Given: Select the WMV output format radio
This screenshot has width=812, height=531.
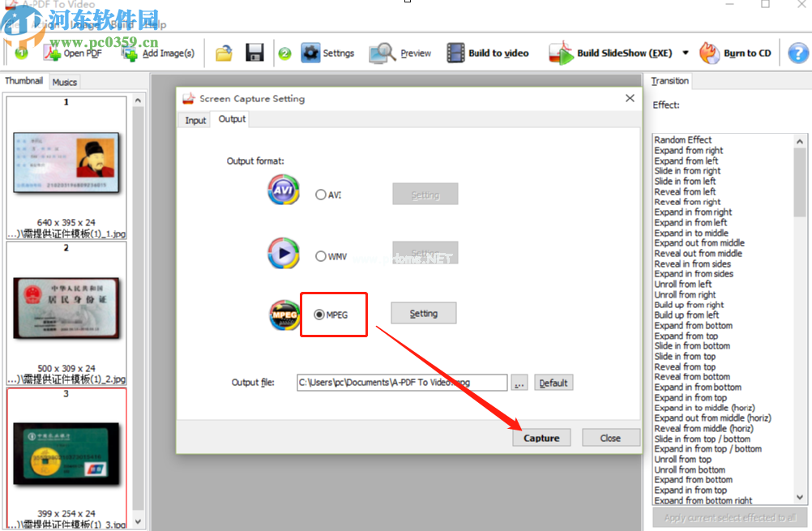Looking at the screenshot, I should pos(321,256).
